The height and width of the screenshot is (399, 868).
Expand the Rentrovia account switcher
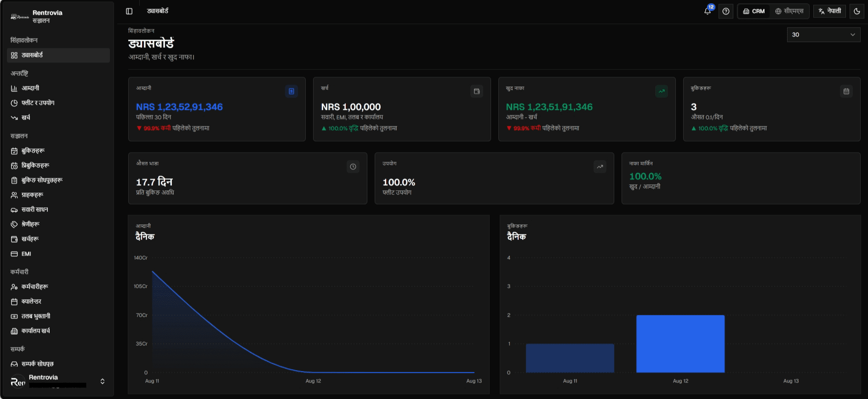(57, 381)
